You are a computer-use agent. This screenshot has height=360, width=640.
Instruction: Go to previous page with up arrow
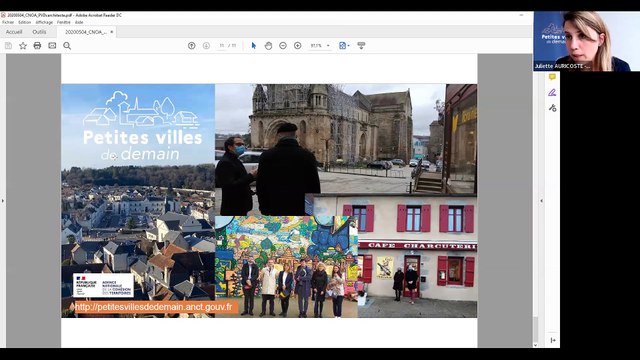click(x=191, y=46)
